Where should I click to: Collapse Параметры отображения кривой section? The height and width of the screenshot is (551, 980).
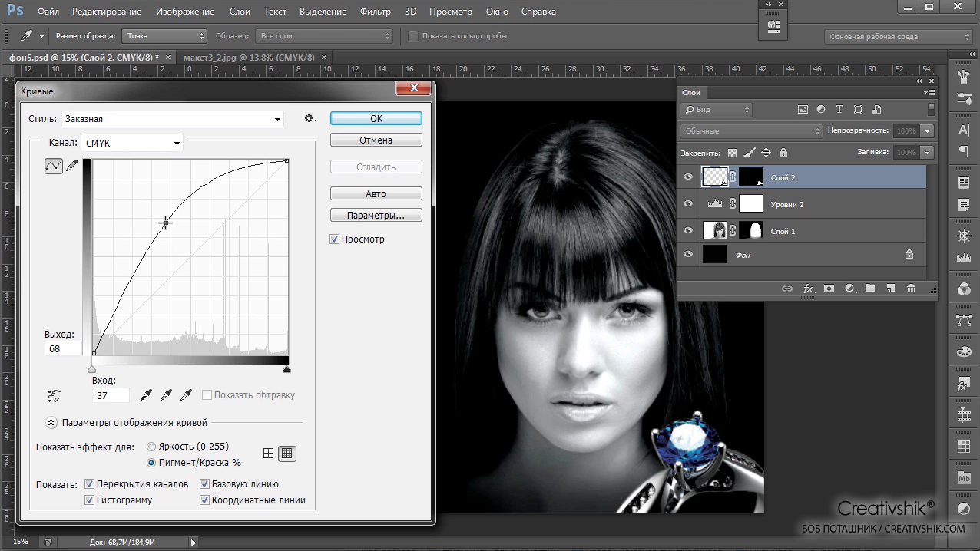pyautogui.click(x=51, y=422)
